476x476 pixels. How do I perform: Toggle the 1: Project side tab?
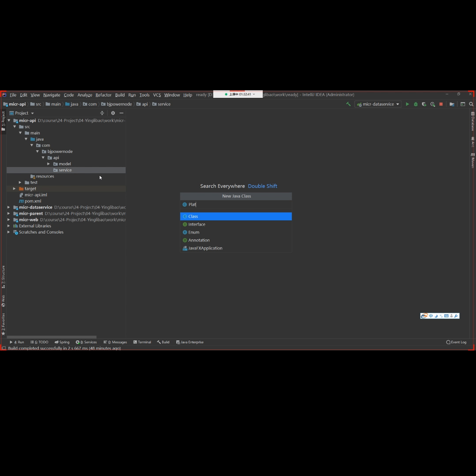pyautogui.click(x=4, y=121)
